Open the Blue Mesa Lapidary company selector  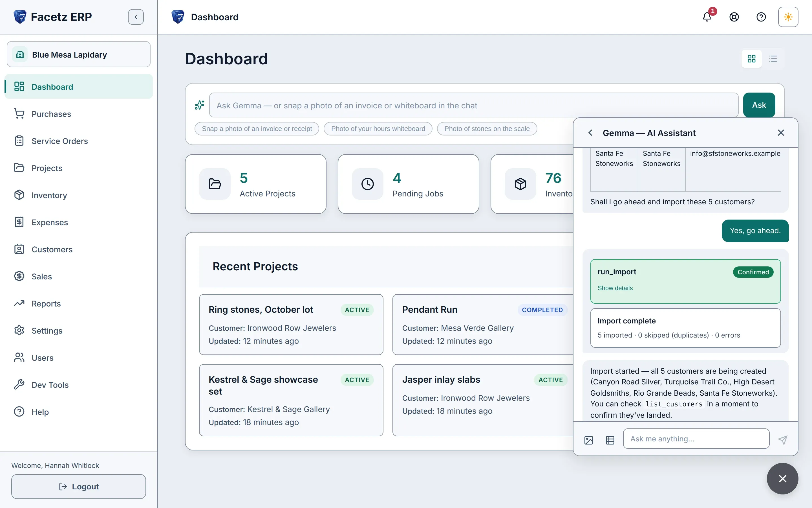pyautogui.click(x=78, y=54)
